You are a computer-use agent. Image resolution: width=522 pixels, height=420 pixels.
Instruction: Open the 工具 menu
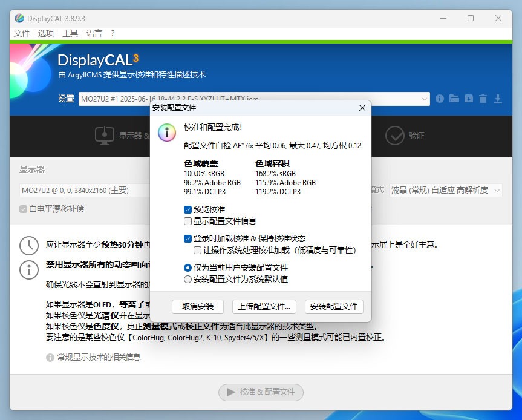pyautogui.click(x=70, y=33)
